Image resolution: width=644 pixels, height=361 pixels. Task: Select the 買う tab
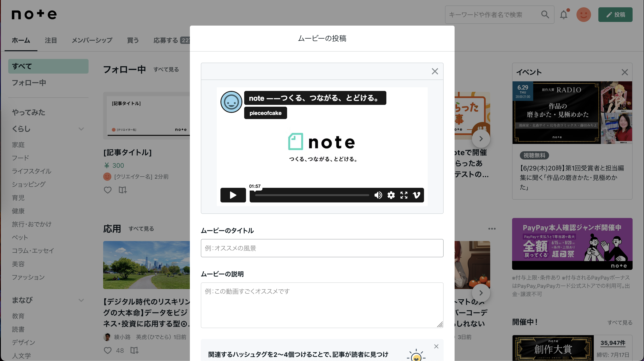(133, 40)
